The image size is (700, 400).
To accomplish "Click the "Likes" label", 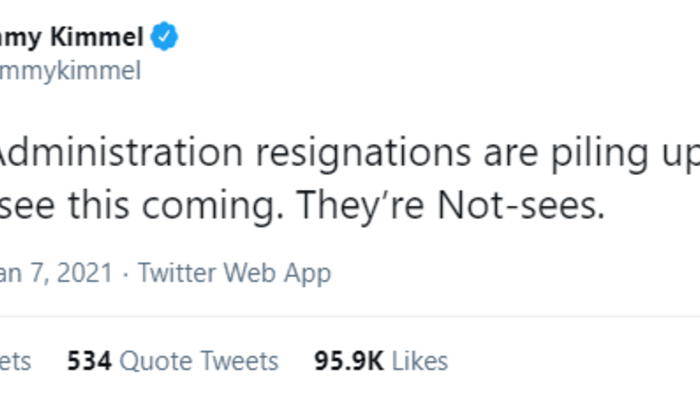I will (418, 360).
